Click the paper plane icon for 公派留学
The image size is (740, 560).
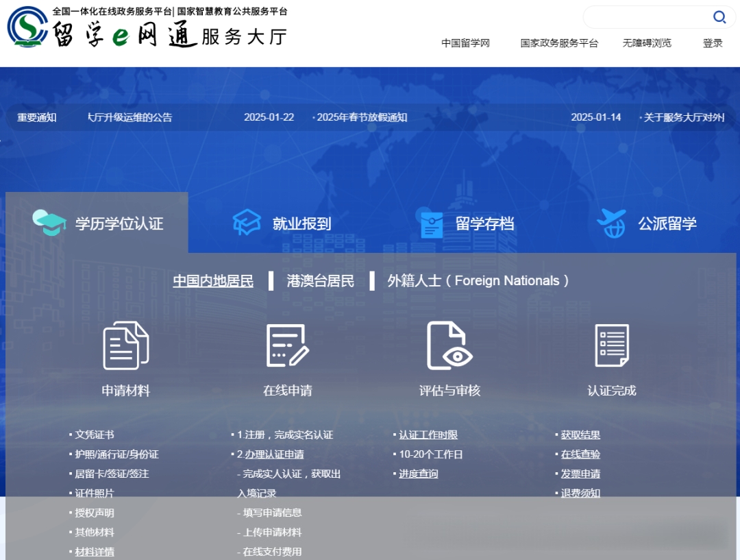click(610, 220)
